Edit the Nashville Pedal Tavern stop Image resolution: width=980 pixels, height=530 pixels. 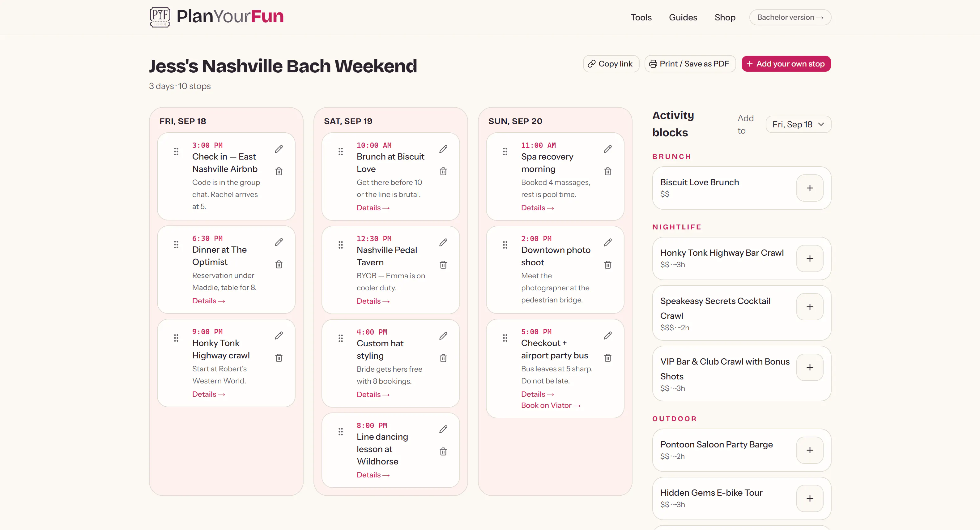443,242
